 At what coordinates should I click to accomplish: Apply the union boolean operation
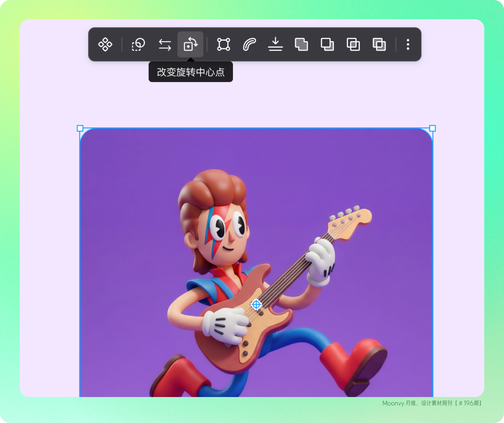pos(301,44)
